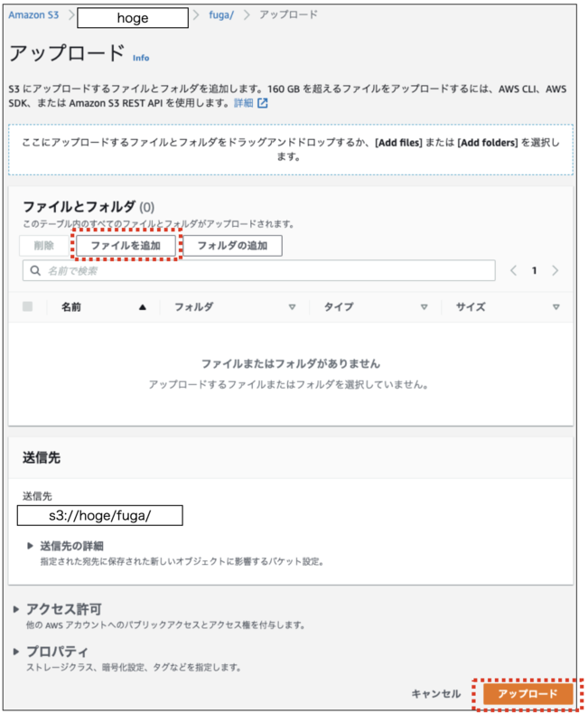This screenshot has width=588, height=723.
Task: Sort by サイズ column arrow
Action: pyautogui.click(x=556, y=307)
